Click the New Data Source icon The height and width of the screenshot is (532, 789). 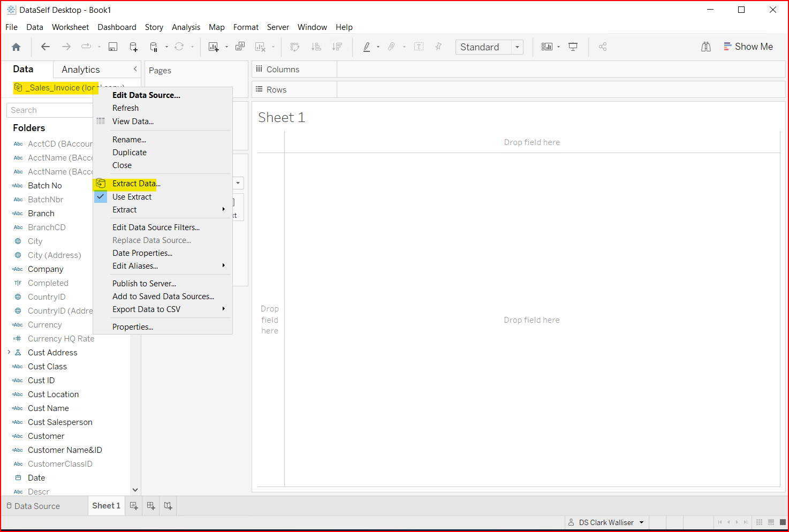coord(133,47)
